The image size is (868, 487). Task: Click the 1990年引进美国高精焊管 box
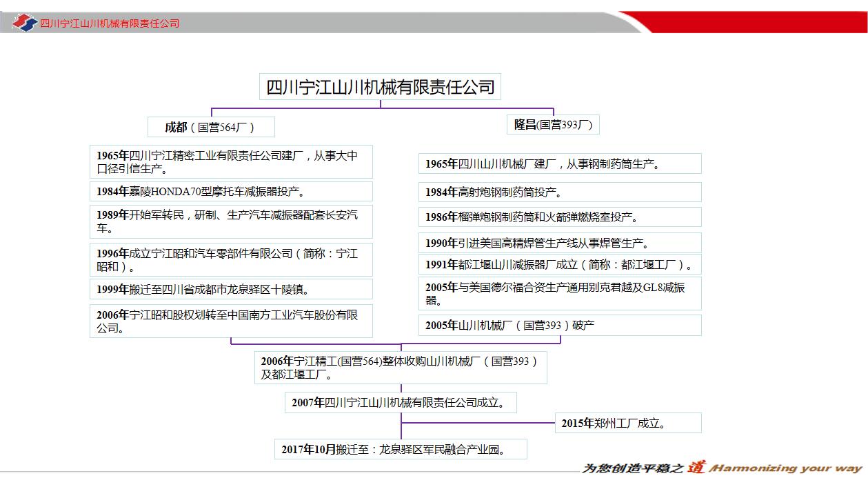click(560, 242)
